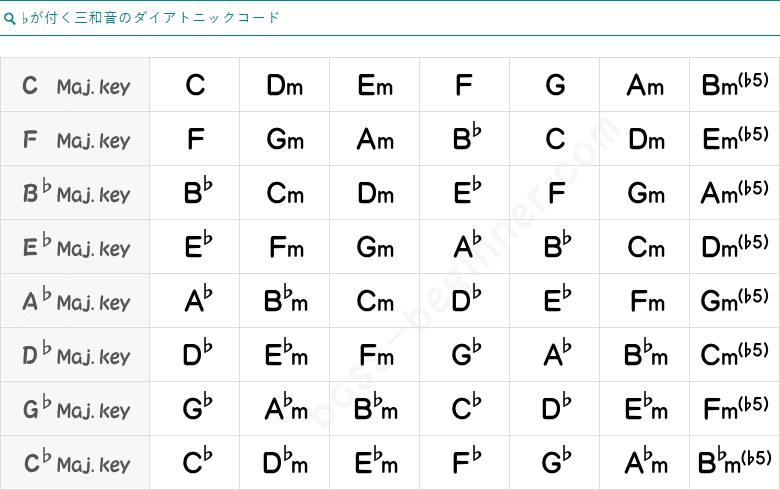Click the Bm(♭5) chord in C Major row
Viewport: 780px width, 490px height.
[x=735, y=85]
